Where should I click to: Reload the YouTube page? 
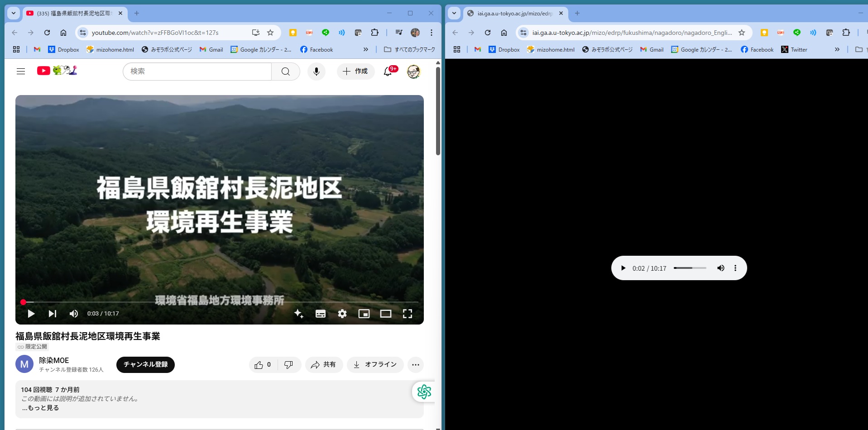[x=47, y=33]
